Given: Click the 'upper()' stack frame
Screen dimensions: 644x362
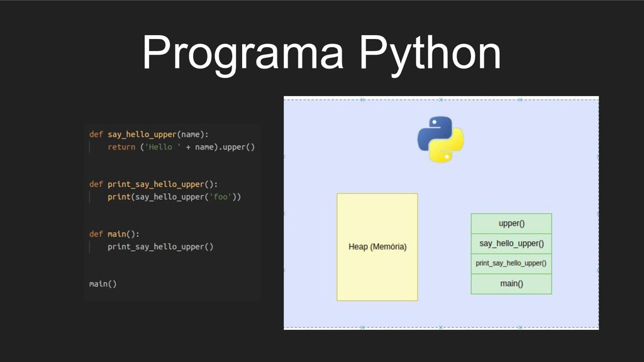Looking at the screenshot, I should click(511, 223).
